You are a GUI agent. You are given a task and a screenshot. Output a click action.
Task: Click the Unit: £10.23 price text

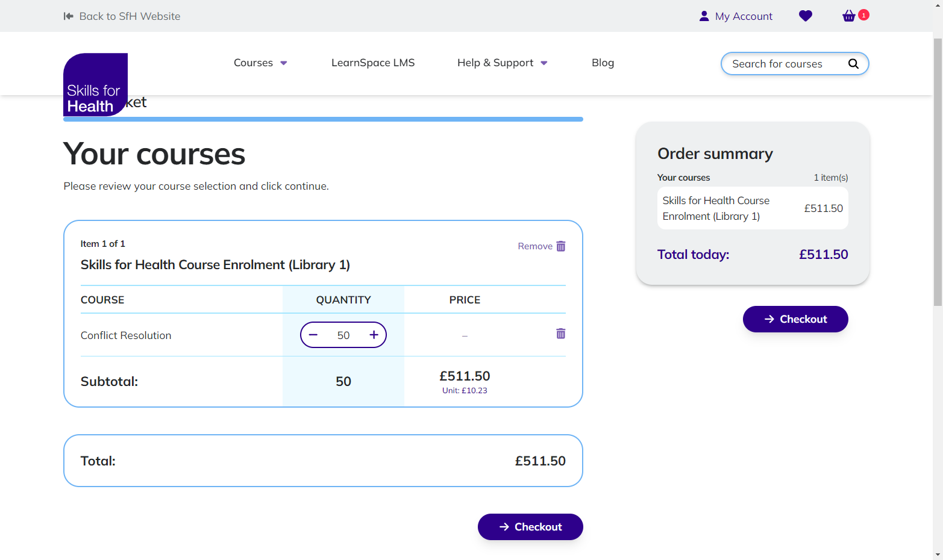click(465, 390)
